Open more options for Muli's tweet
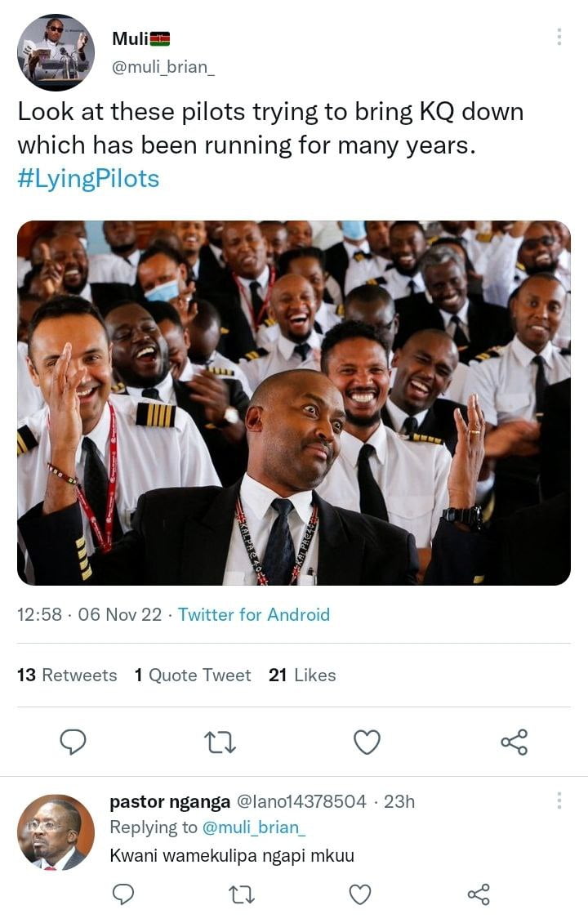The width and height of the screenshot is (588, 923). [x=559, y=37]
